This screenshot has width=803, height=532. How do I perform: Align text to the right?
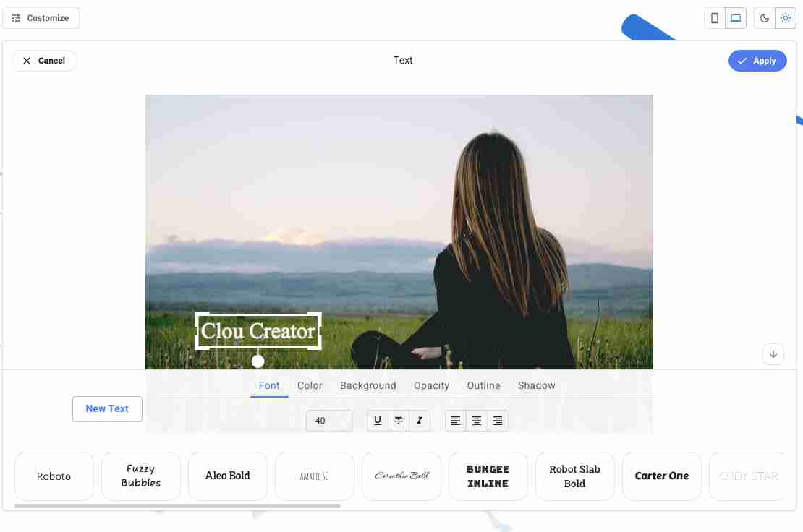[497, 421]
